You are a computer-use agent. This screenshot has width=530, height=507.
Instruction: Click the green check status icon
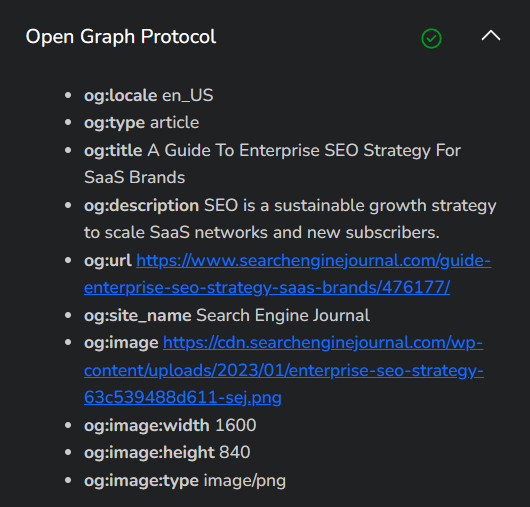click(431, 39)
